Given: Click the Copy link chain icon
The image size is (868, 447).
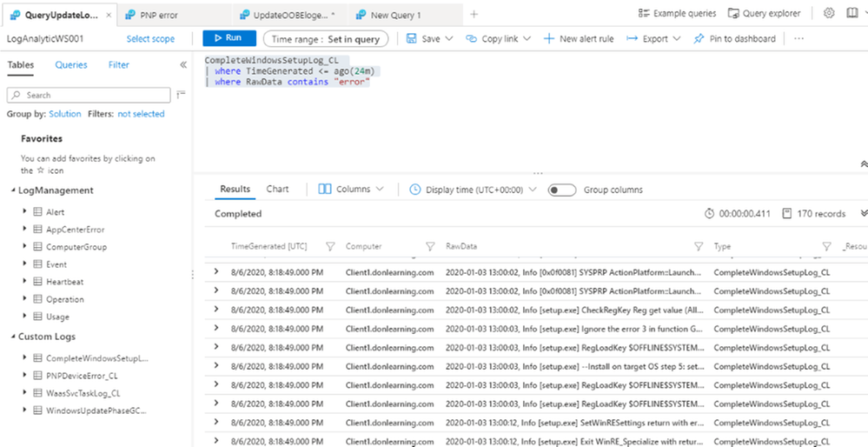Looking at the screenshot, I should point(471,39).
